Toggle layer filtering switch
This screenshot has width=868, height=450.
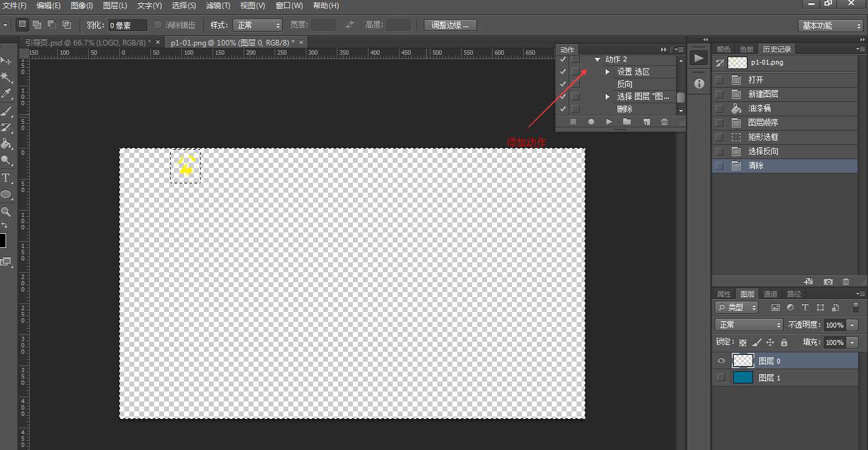point(856,307)
